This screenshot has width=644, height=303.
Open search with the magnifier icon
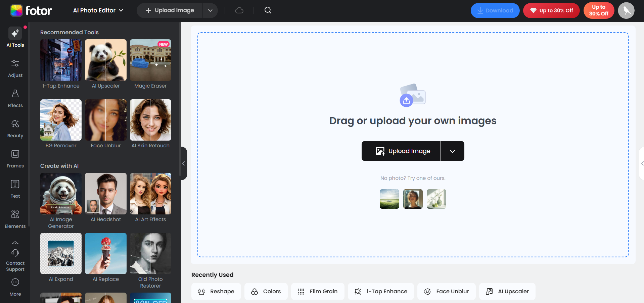click(x=268, y=10)
